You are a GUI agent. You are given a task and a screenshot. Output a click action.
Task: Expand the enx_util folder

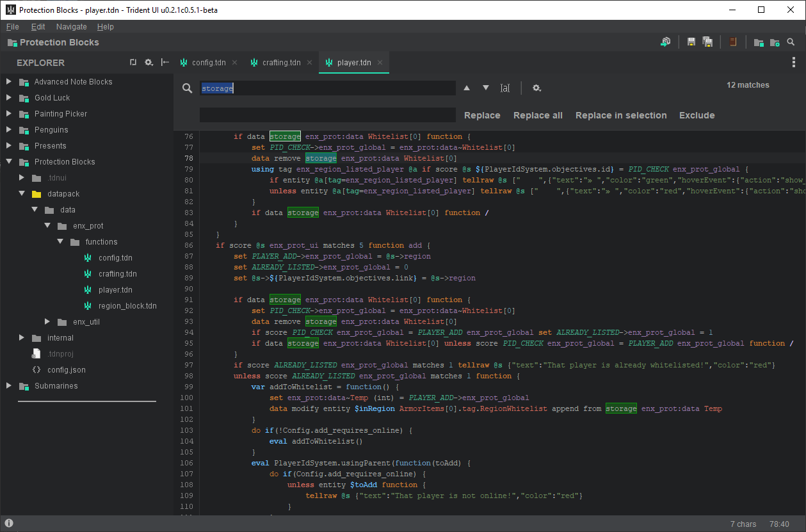pos(47,322)
